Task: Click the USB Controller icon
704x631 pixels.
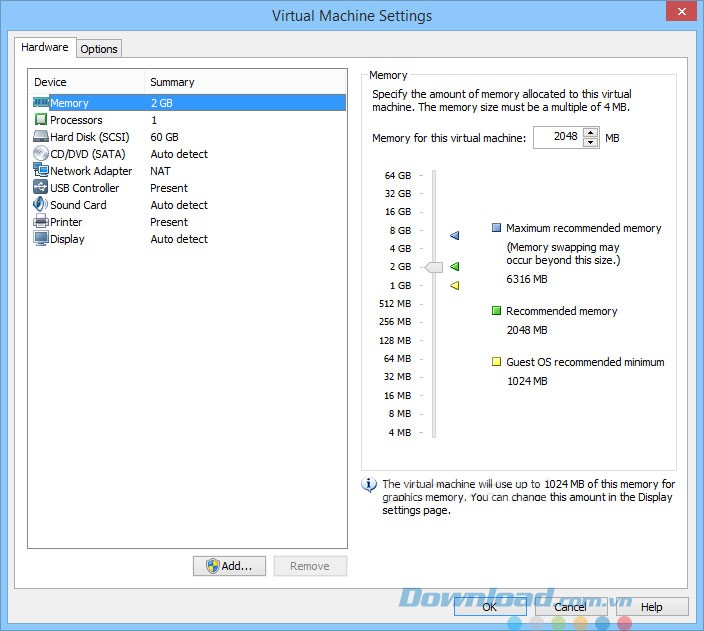Action: (x=41, y=188)
